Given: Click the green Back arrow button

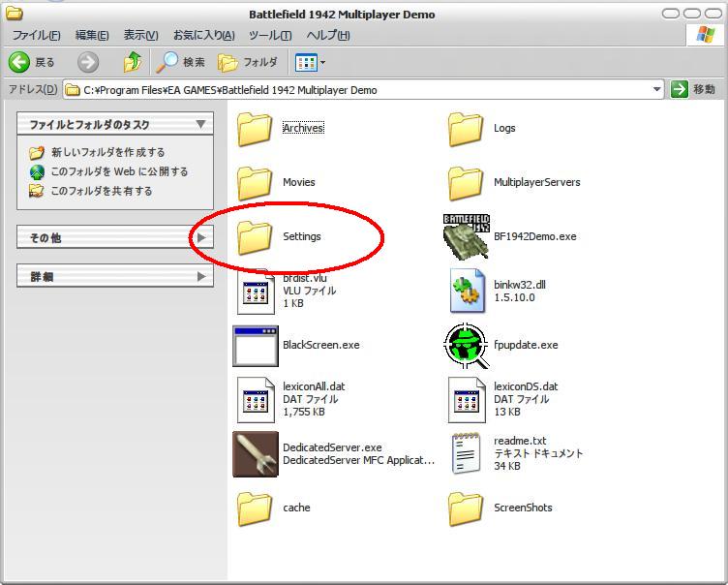Looking at the screenshot, I should (x=19, y=62).
